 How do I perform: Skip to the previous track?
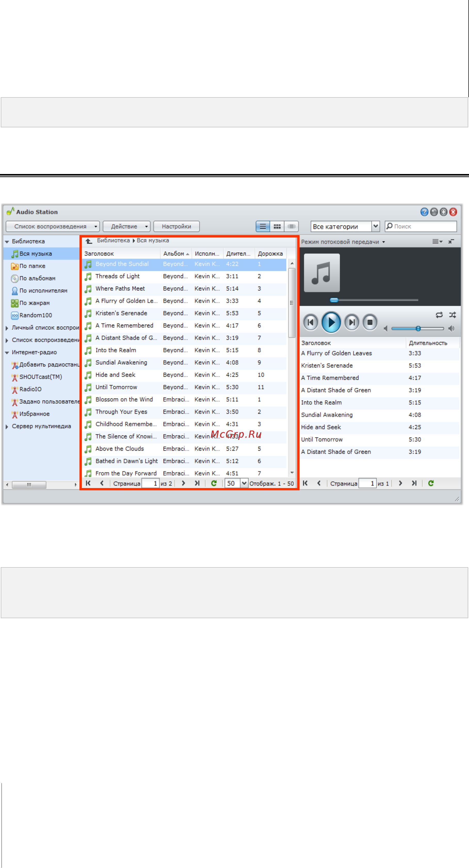pos(311,322)
